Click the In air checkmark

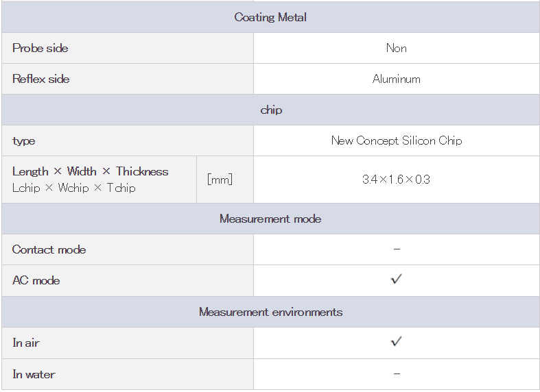point(396,341)
